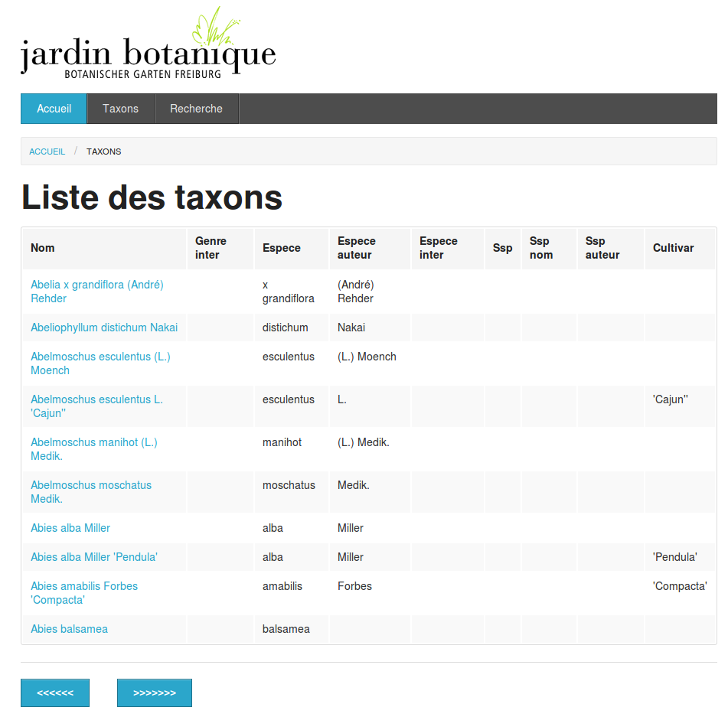Viewport: 728px width, 717px height.
Task: Switch to the Taxons menu item
Action: click(x=121, y=109)
